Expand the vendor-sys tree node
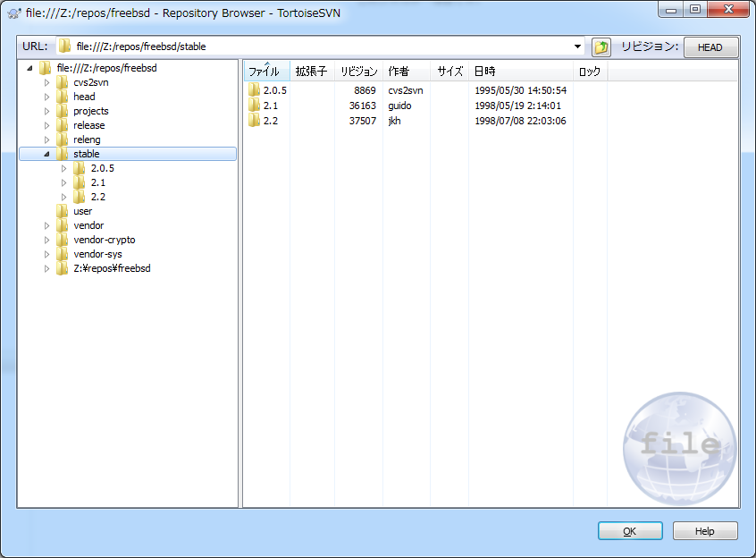 tap(46, 254)
